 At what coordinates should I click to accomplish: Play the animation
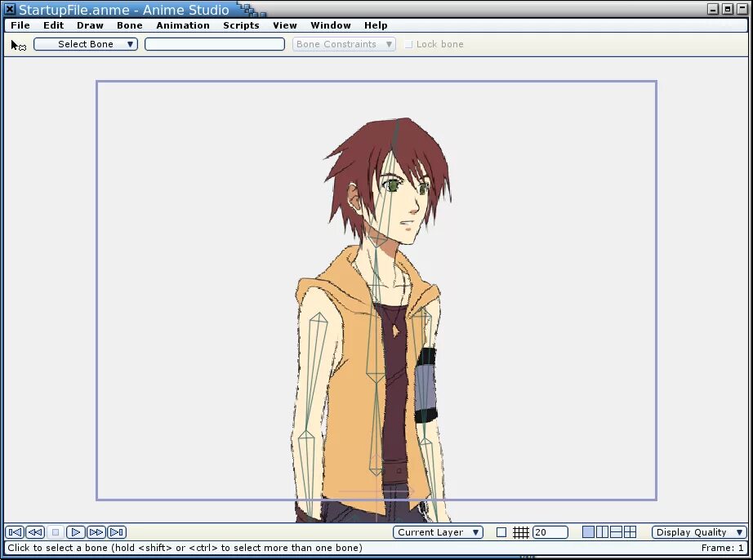tap(75, 532)
